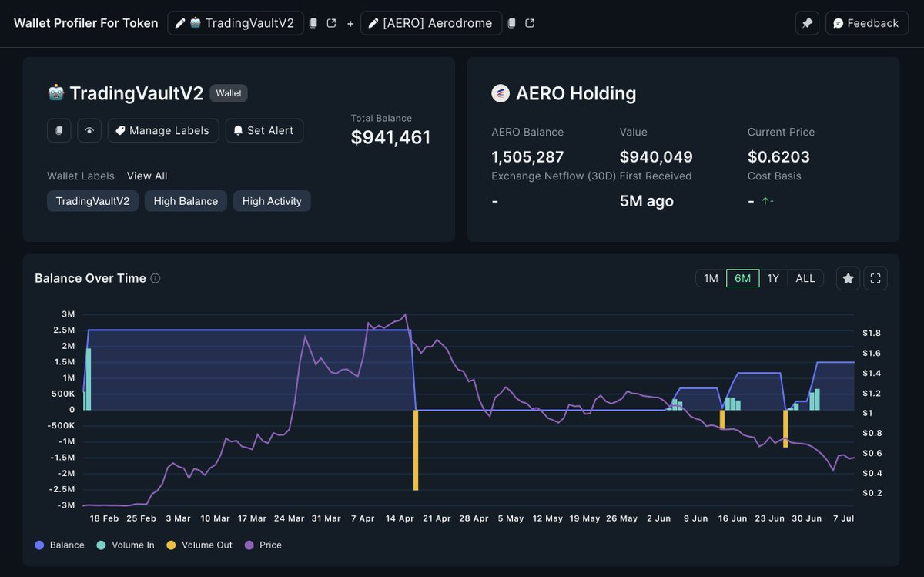Open Manage Labels

click(x=163, y=130)
